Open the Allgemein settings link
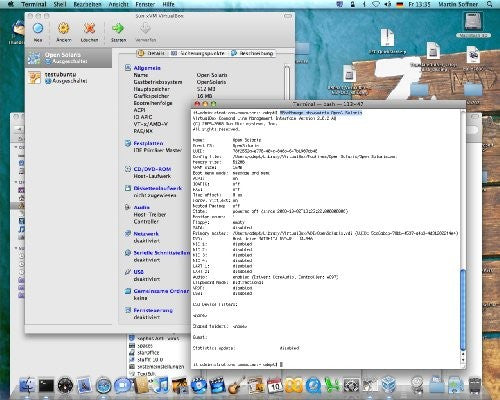This screenshot has width=500, height=400. coord(147,68)
